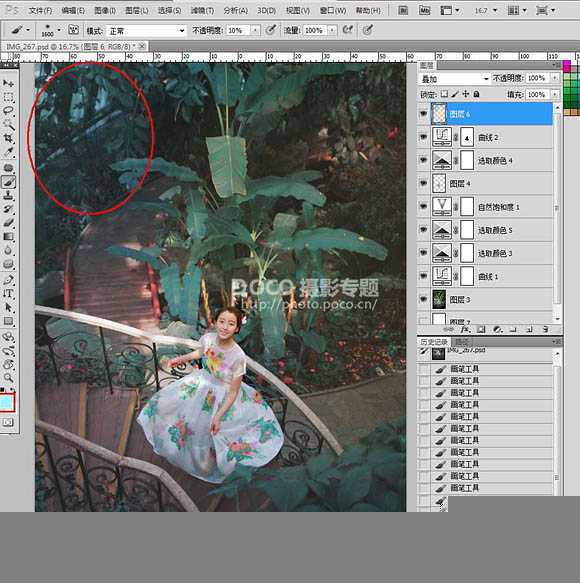Select the Crop tool
580x583 pixels.
click(x=8, y=138)
